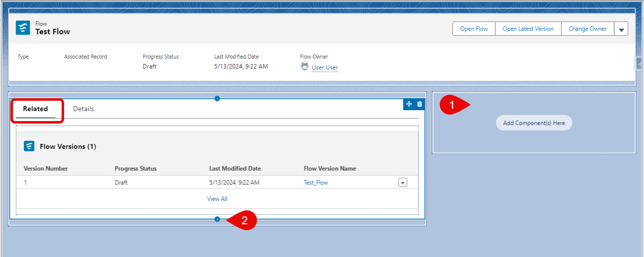The image size is (644, 257).
Task: Click the Flow Owner avatar icon
Action: 305,66
